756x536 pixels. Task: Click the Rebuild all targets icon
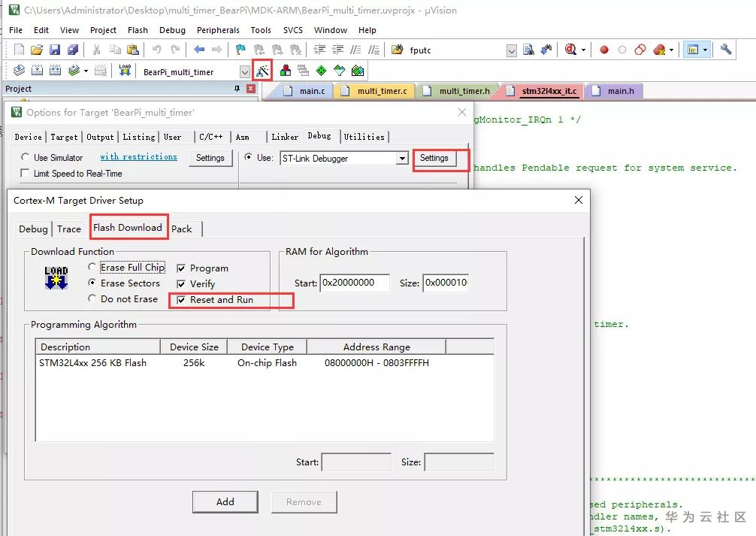point(56,71)
